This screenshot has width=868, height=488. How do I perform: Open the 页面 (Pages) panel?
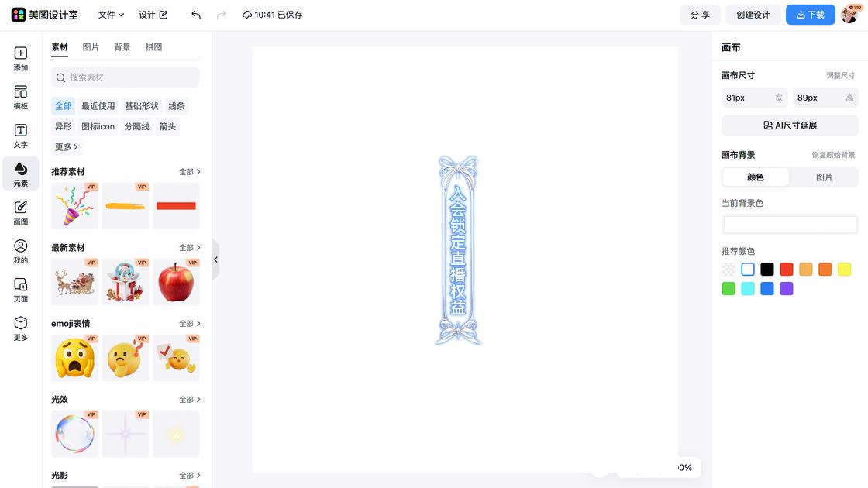20,288
